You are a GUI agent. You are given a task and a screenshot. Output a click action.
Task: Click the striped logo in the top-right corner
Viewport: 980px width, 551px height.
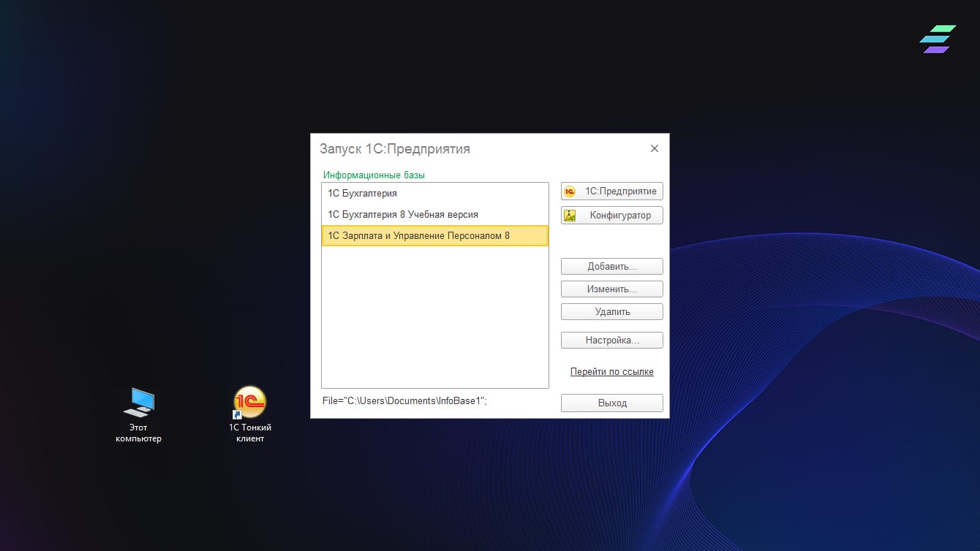click(x=937, y=39)
